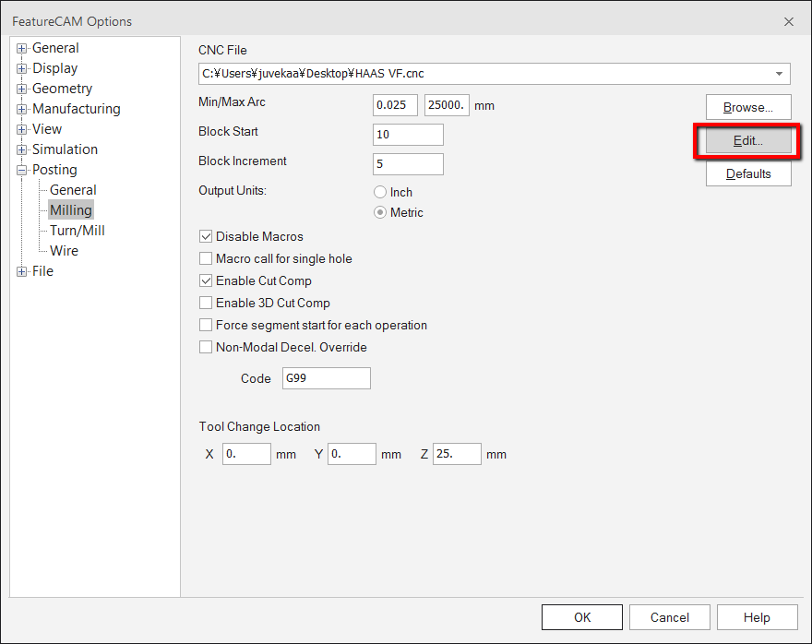812x644 pixels.
Task: Collapse the Posting tree branch
Action: 21,169
